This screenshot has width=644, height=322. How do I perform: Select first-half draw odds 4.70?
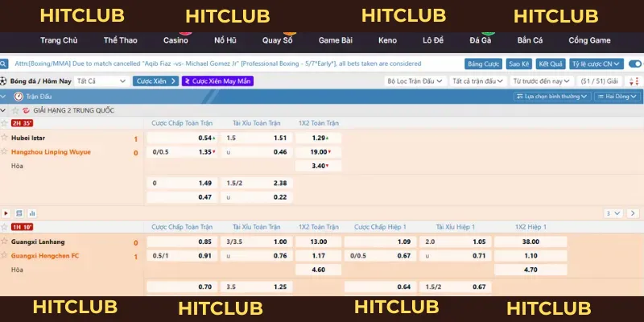(530, 270)
